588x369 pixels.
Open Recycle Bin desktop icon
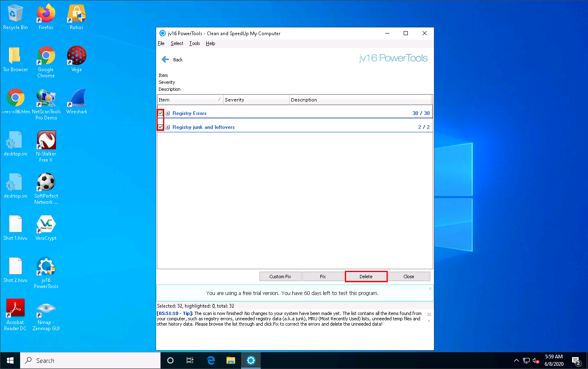coord(16,17)
